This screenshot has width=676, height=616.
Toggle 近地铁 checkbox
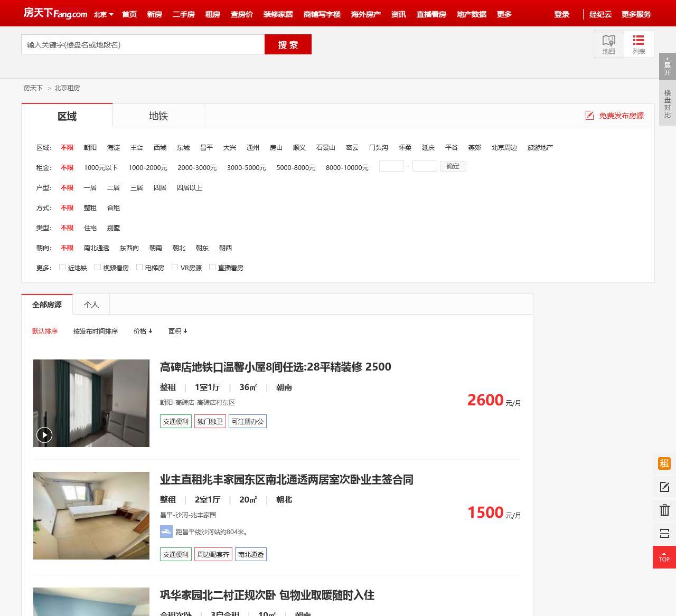pyautogui.click(x=62, y=267)
